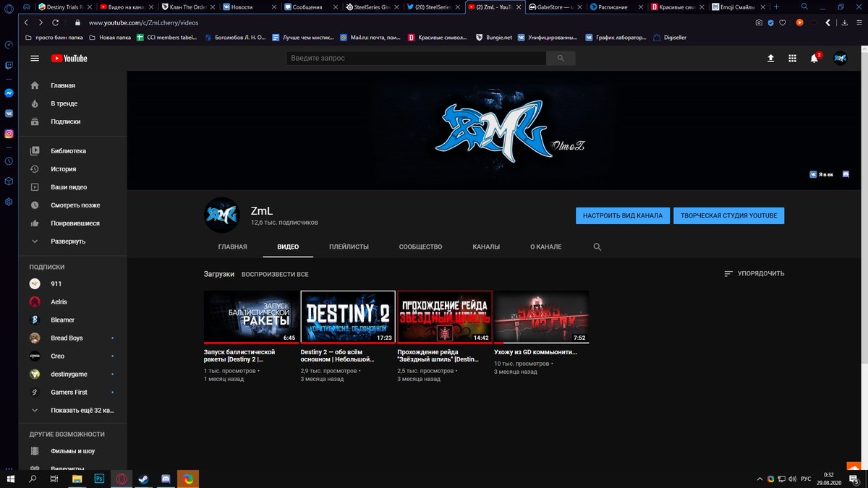Open the Упорядочить sort dropdown
The image size is (868, 488).
tap(754, 274)
